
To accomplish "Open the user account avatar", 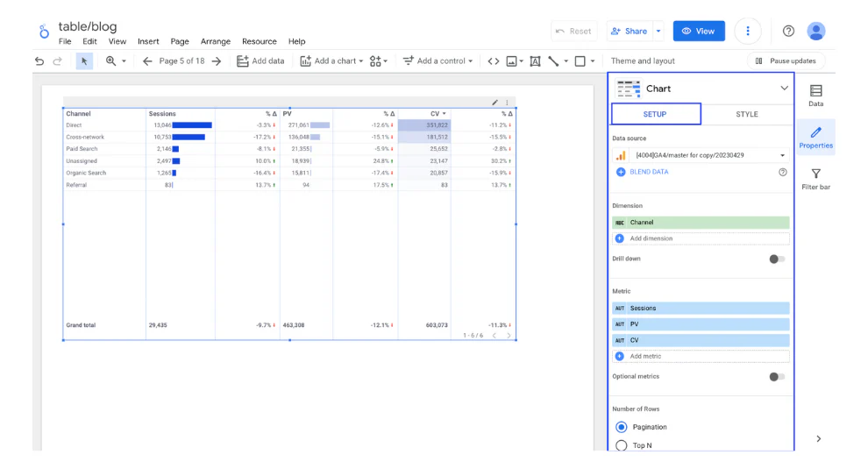I will [816, 31].
